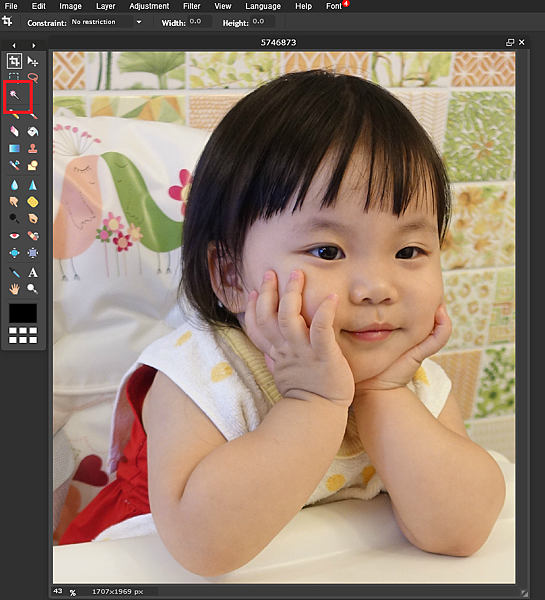Select the Blur water-drop tool

[15, 185]
